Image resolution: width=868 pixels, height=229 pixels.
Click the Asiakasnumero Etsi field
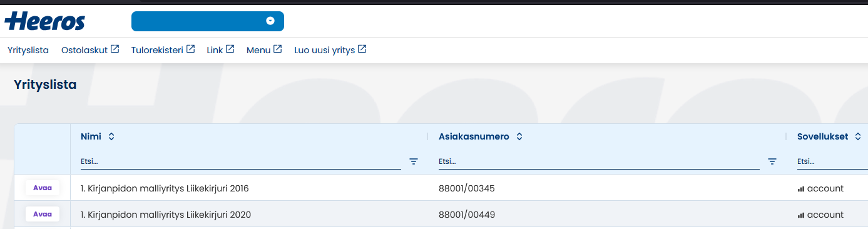coord(599,161)
